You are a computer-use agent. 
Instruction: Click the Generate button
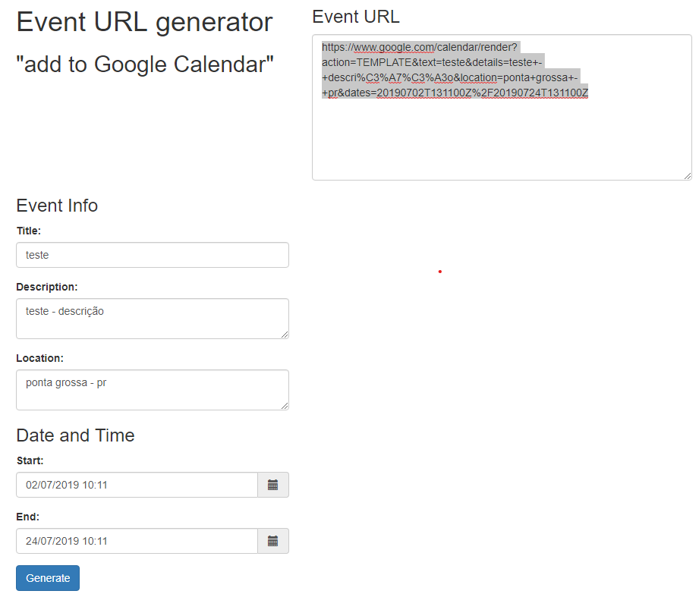coord(48,578)
